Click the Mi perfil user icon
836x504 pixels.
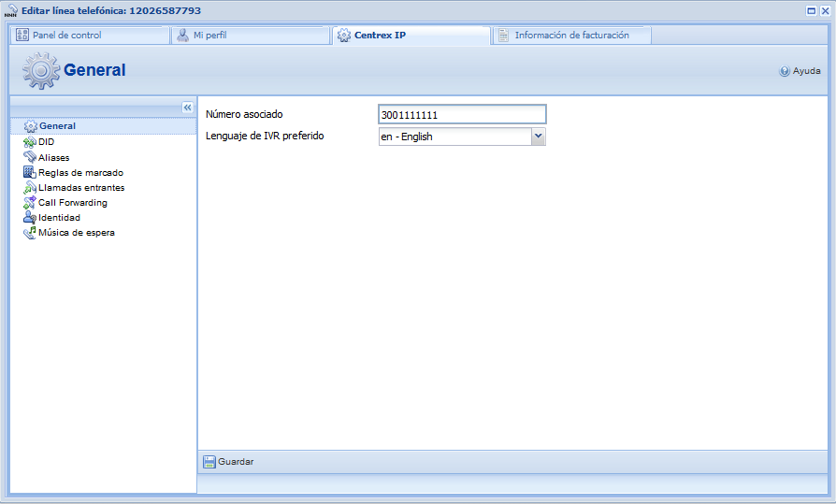183,36
